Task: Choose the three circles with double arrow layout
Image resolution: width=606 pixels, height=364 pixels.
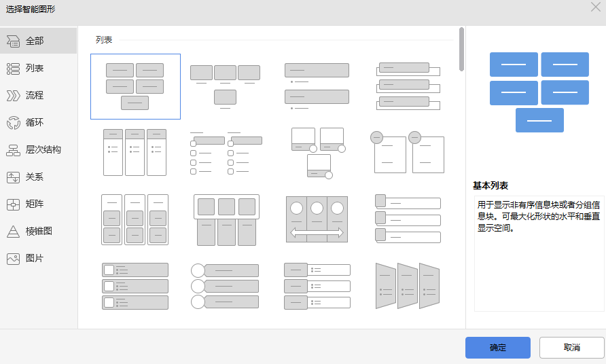Action: 317,219
